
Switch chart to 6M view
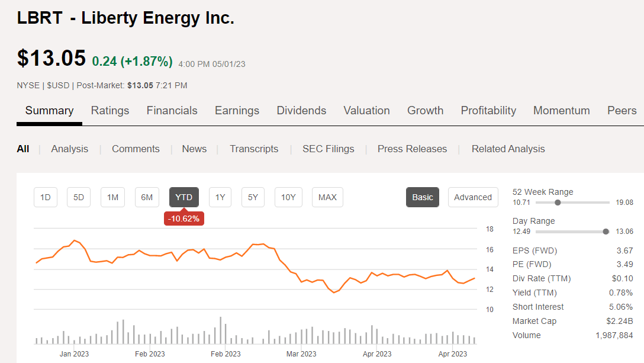[147, 197]
